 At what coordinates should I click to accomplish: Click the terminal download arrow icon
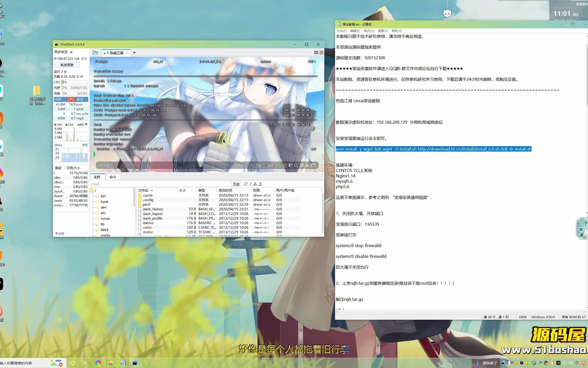coord(307,165)
